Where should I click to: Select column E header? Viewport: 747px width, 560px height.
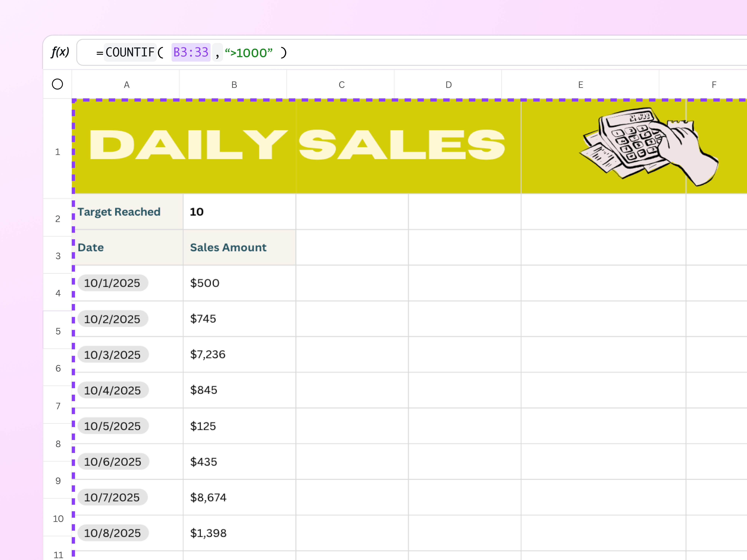coord(580,84)
